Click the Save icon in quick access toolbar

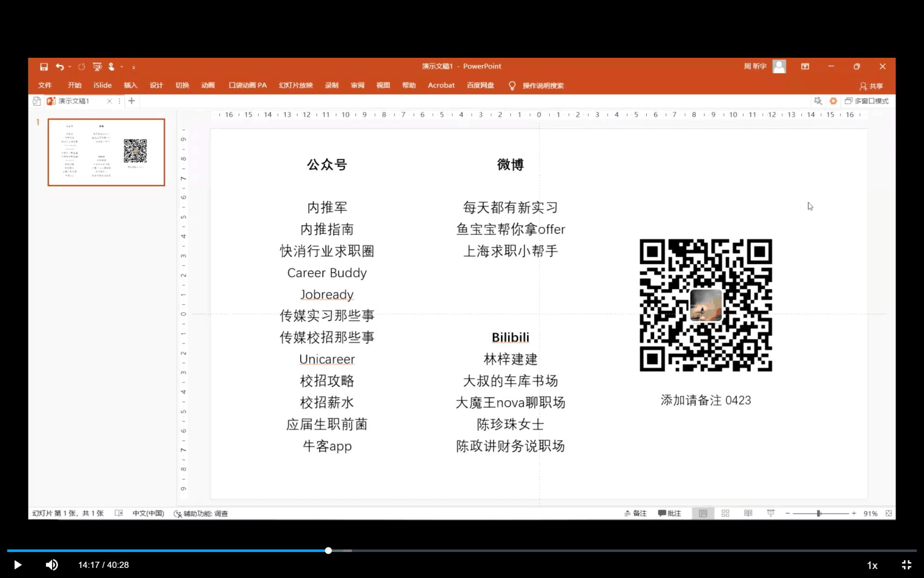[x=44, y=67]
